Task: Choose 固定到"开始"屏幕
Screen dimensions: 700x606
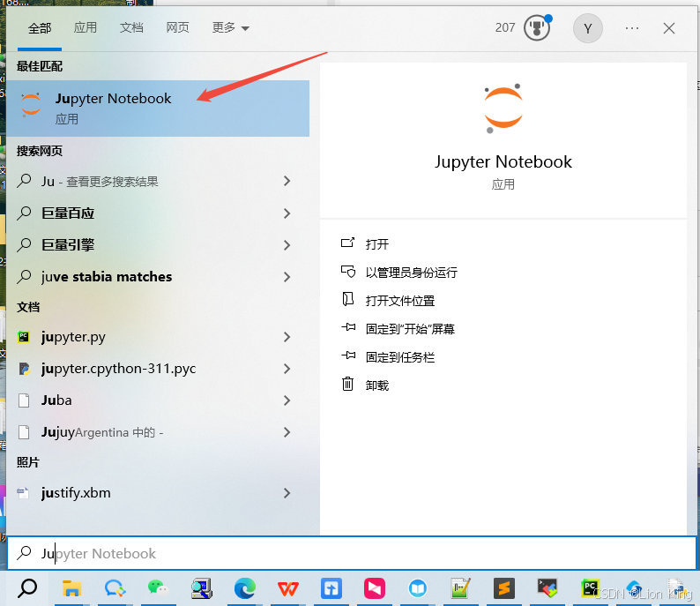Action: 410,329
